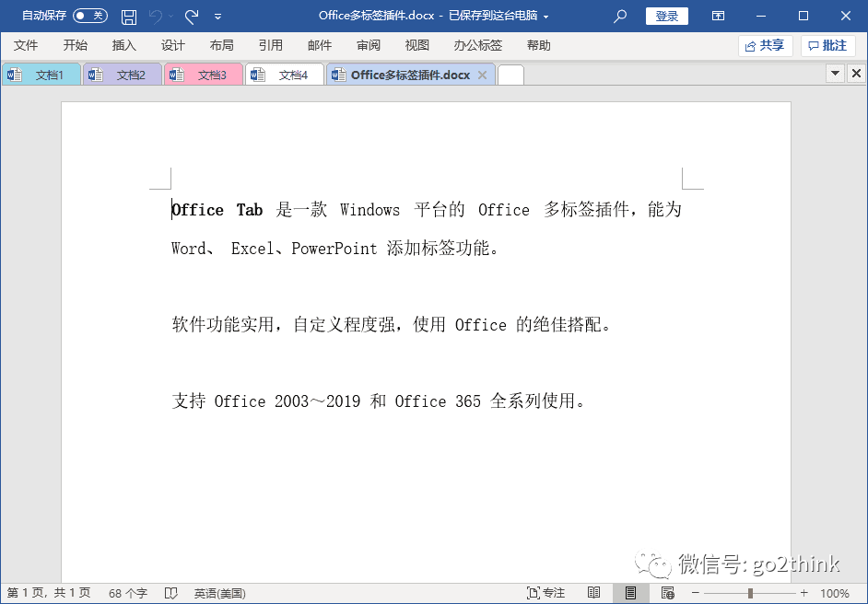Click page count 第1页,共1页 in status bar
Image resolution: width=868 pixels, height=604 pixels.
(49, 594)
